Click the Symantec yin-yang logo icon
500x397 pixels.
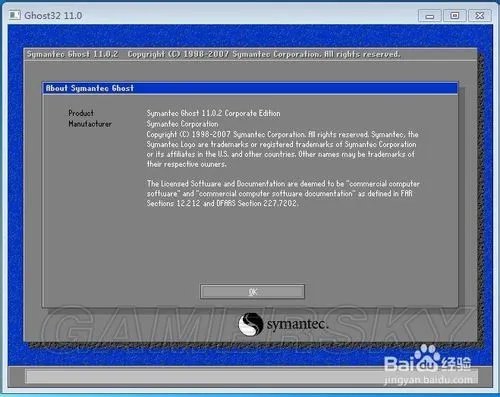click(x=250, y=324)
